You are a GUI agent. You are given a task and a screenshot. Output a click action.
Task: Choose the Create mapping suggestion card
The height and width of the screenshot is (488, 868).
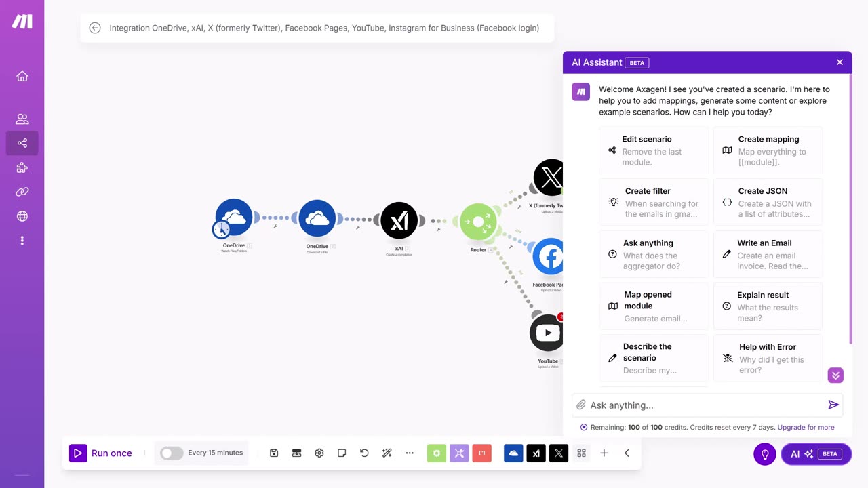tap(768, 150)
